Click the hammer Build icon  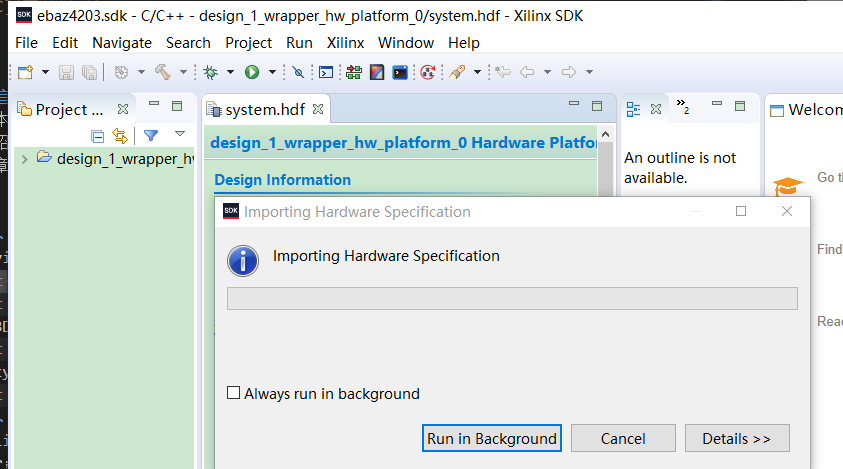[x=162, y=72]
